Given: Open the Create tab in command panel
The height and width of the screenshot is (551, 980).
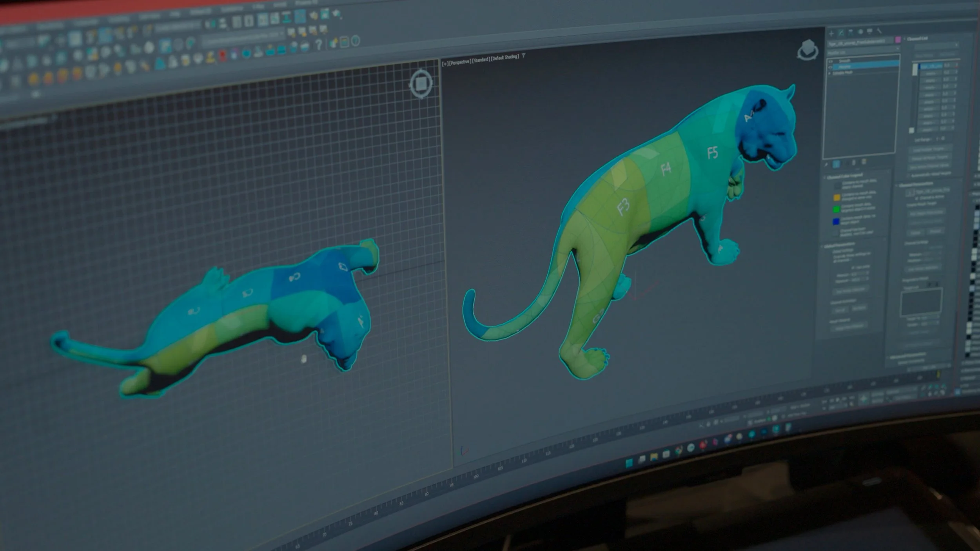Looking at the screenshot, I should pyautogui.click(x=831, y=33).
